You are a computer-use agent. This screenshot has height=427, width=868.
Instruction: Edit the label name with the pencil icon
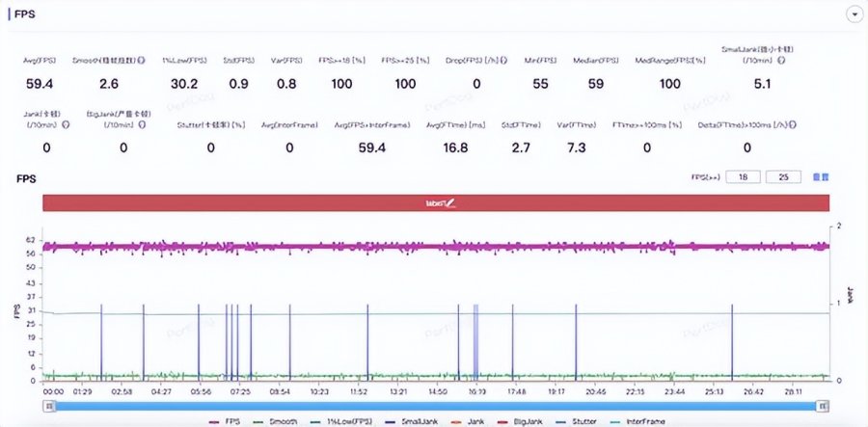(450, 203)
